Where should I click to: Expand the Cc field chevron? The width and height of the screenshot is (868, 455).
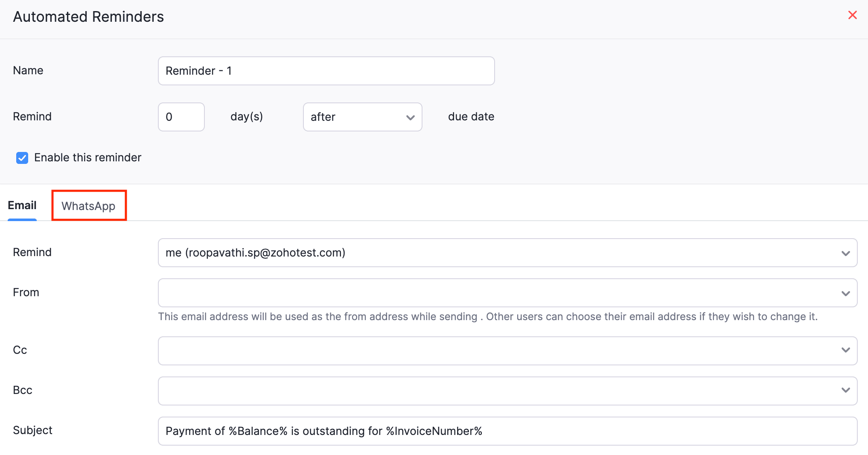[846, 350]
